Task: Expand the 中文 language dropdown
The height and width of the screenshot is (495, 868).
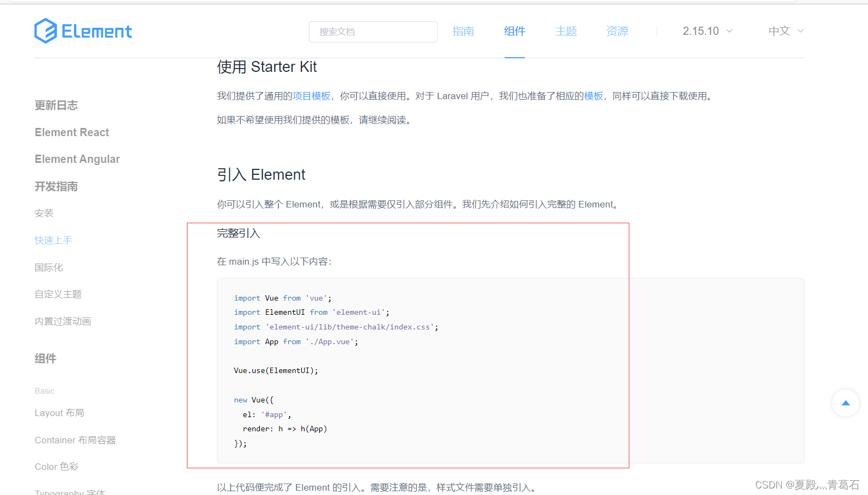Action: point(786,31)
